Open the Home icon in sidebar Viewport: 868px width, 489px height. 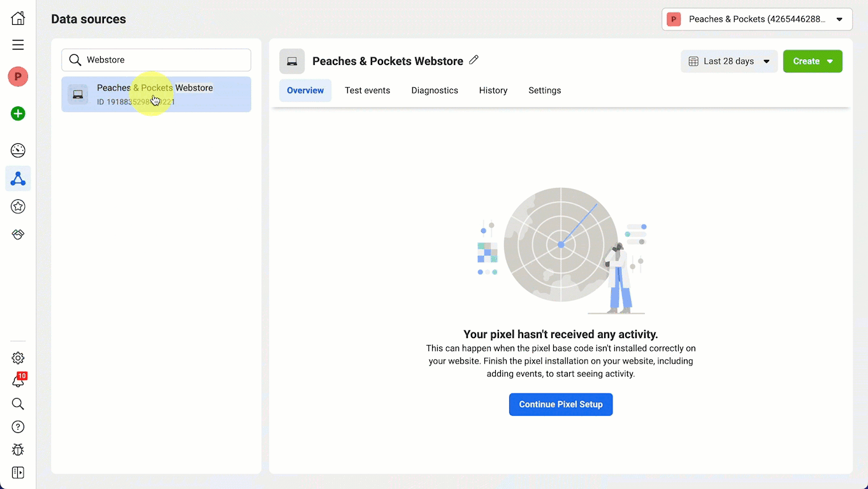click(x=18, y=18)
